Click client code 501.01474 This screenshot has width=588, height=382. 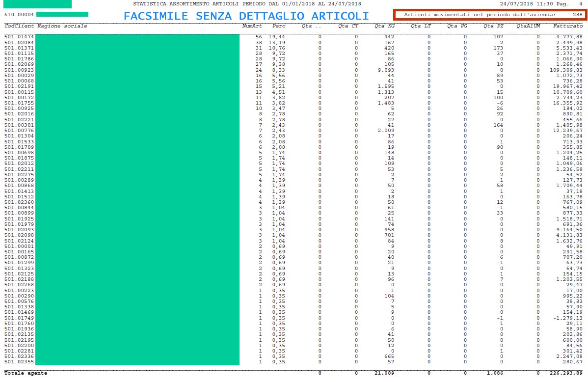(x=19, y=37)
